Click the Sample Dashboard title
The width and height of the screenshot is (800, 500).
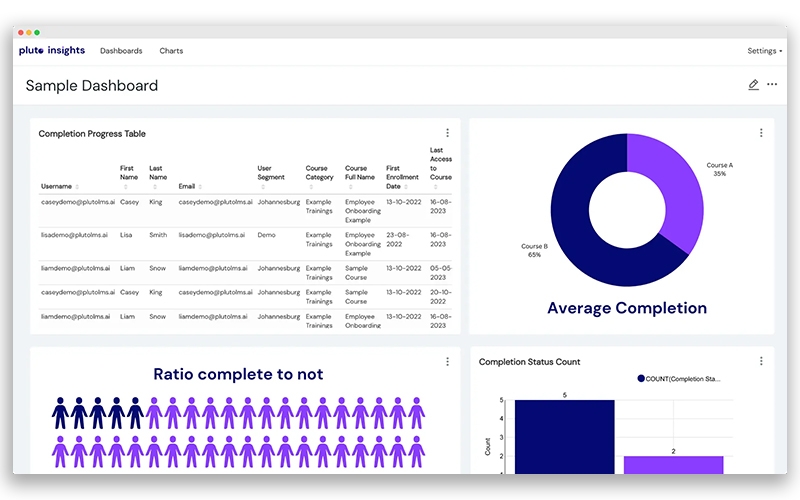pos(92,86)
